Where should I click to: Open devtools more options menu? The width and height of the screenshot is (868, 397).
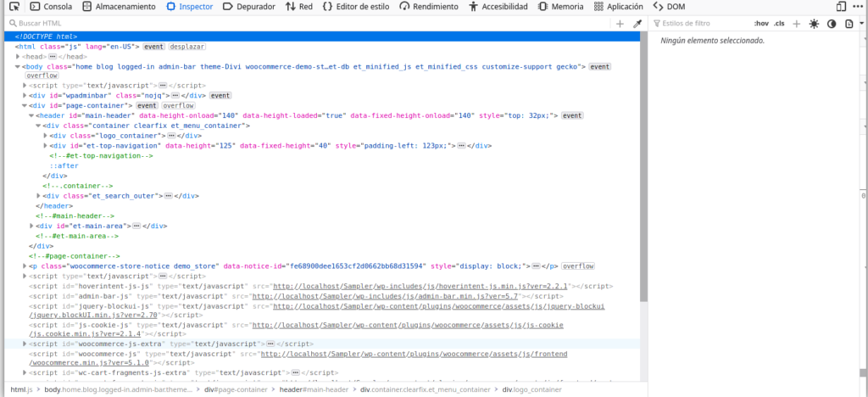[859, 7]
